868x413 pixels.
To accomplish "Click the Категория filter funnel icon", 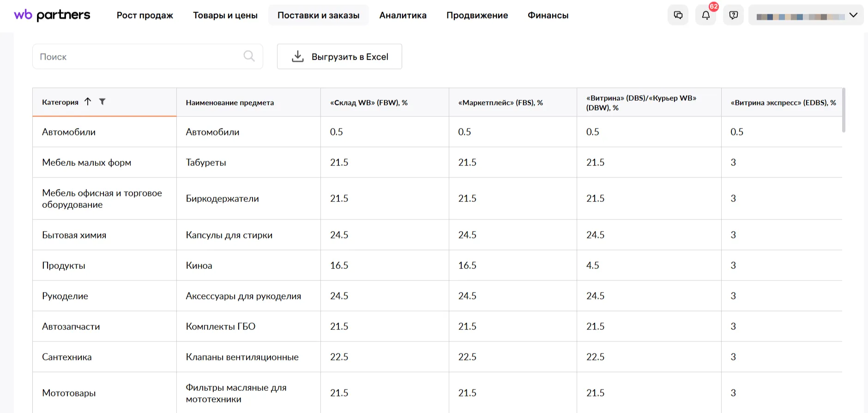I will click(102, 102).
